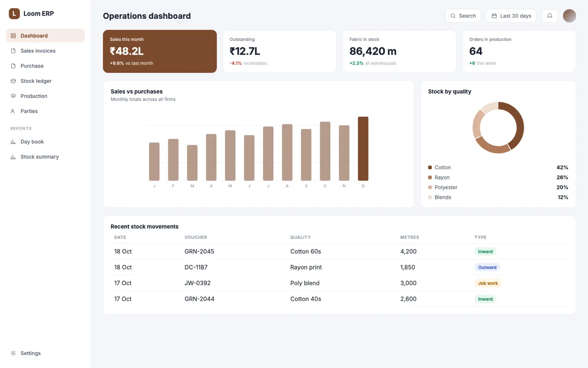
Task: Go to Sales invoices page
Action: 45,51
